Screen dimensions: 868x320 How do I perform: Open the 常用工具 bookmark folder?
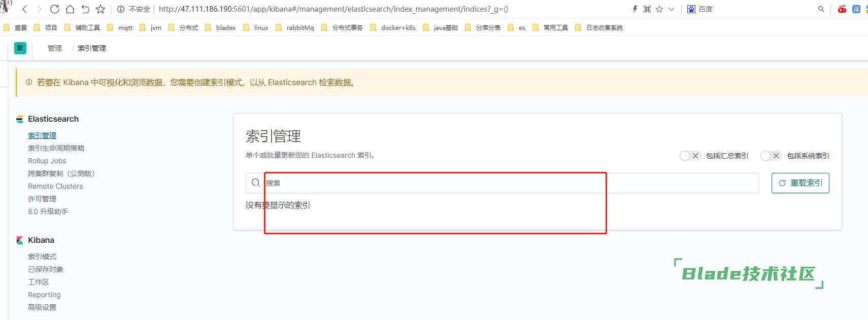pos(550,28)
